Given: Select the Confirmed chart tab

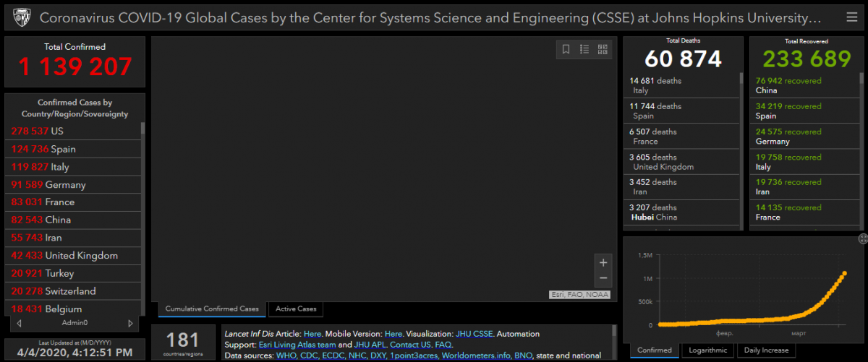Looking at the screenshot, I should pos(654,350).
